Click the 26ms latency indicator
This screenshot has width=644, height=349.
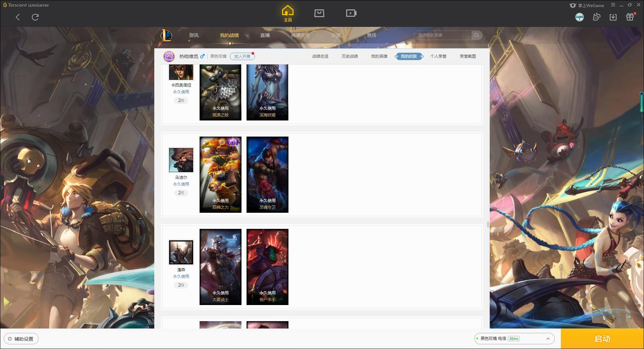click(x=514, y=339)
